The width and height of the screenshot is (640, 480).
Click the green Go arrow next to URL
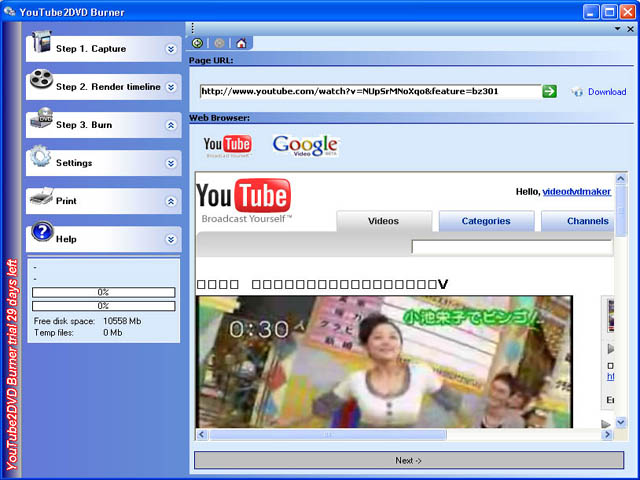(549, 91)
